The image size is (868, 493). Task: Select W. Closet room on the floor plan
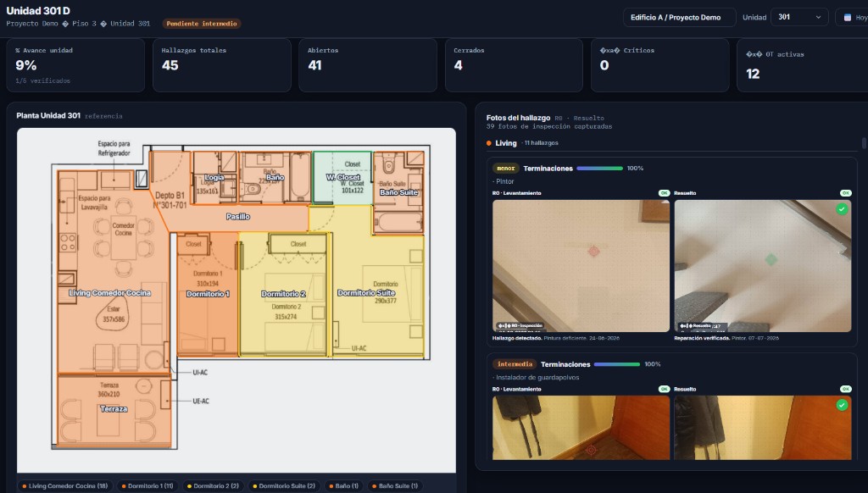click(x=342, y=177)
